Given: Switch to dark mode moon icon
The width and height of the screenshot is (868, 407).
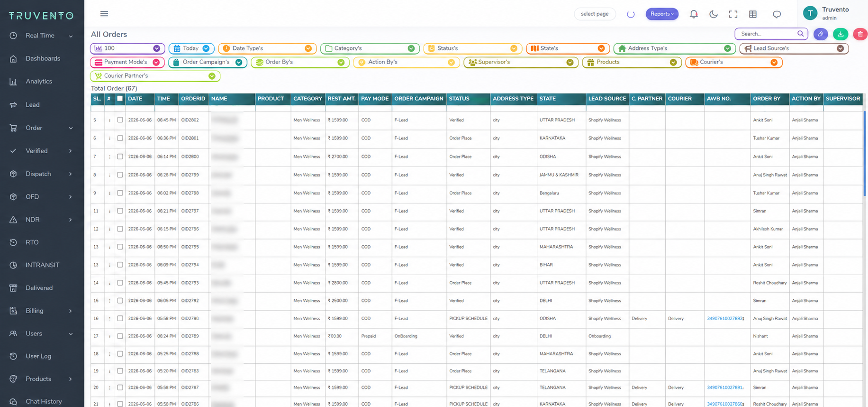Looking at the screenshot, I should [714, 14].
